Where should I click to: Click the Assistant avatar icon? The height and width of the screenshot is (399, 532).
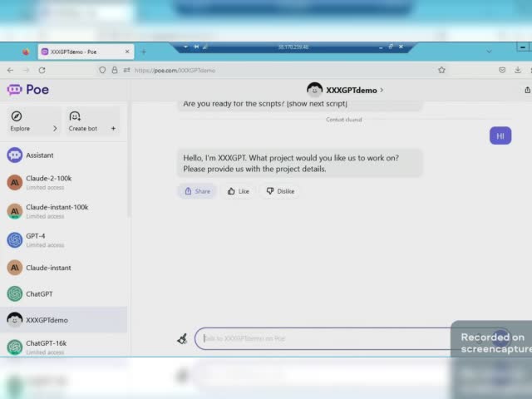tap(15, 155)
